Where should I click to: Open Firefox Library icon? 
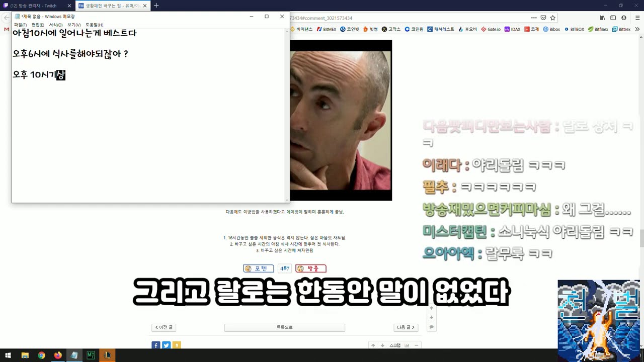pos(602,18)
